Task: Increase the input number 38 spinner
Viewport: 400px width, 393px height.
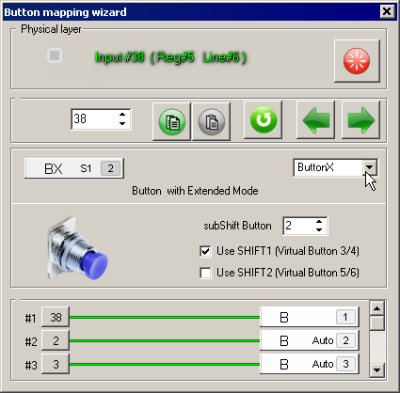Action: [122, 114]
